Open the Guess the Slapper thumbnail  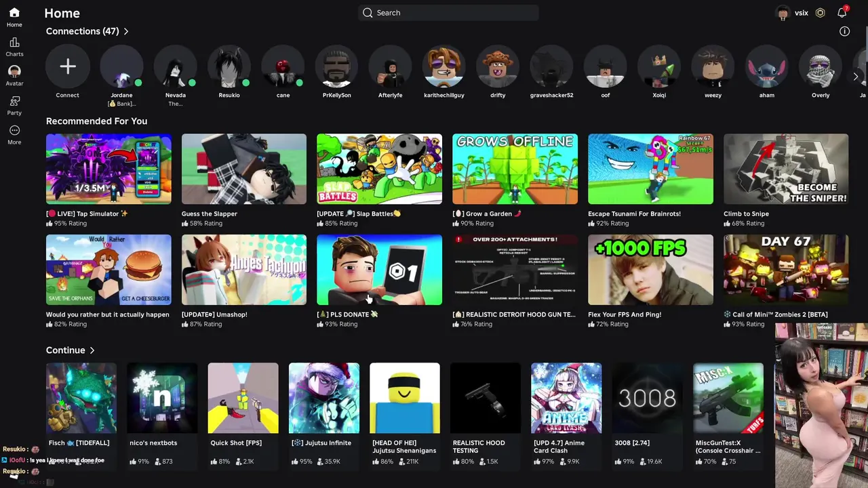pos(244,169)
